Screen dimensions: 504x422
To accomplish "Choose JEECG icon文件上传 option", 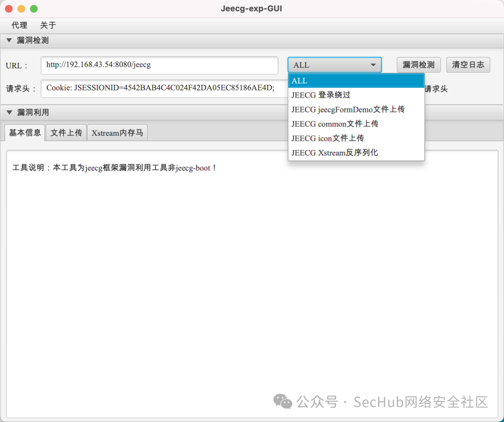I will 356,138.
